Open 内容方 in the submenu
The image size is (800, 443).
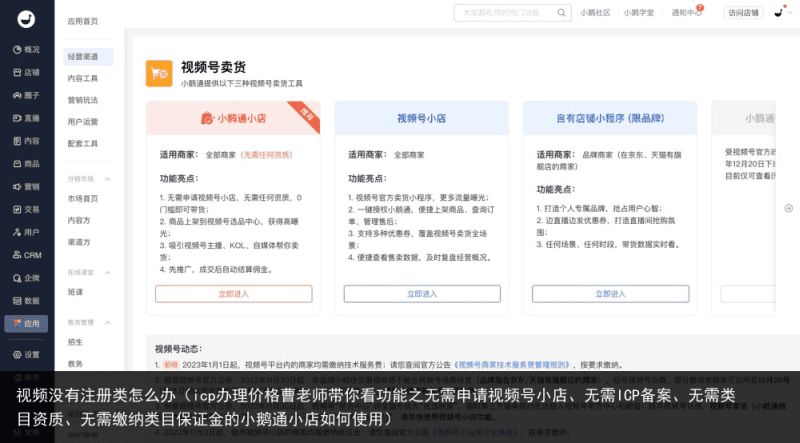pos(79,220)
